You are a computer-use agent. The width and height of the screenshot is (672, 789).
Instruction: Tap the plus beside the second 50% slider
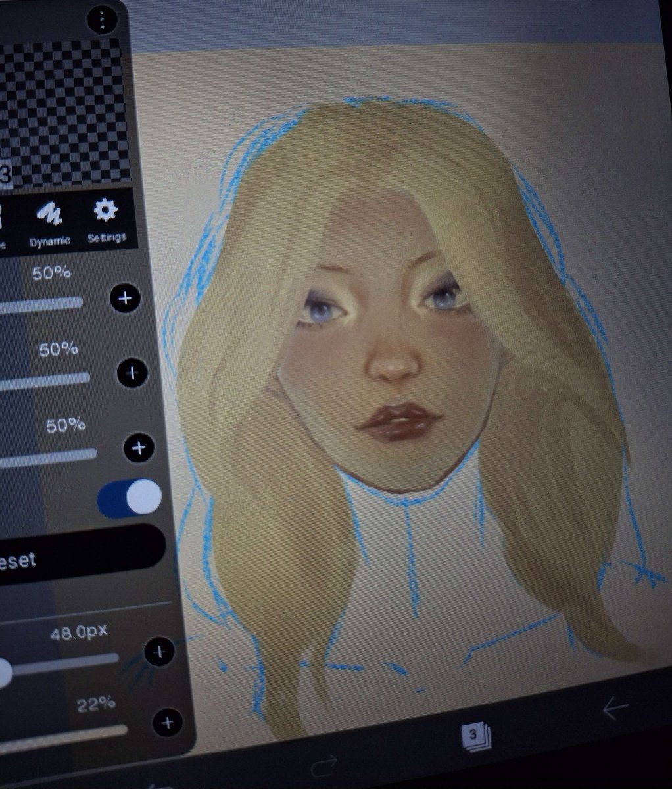pyautogui.click(x=132, y=373)
